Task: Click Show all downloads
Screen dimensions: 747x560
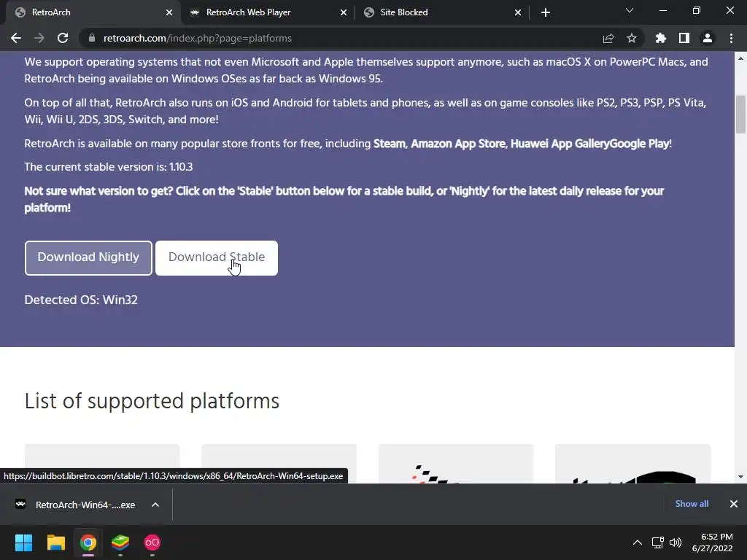Action: click(692, 504)
